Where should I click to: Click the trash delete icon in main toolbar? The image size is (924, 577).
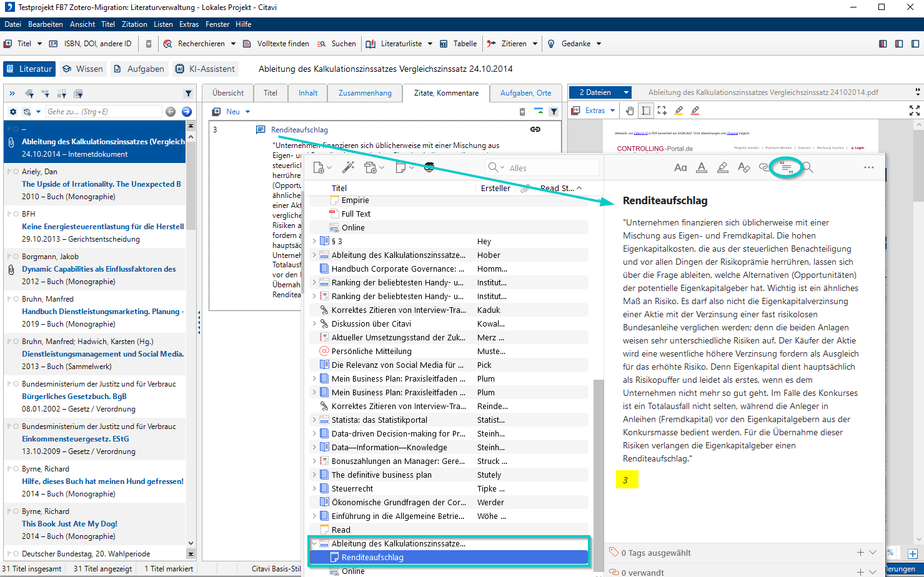[x=149, y=44]
